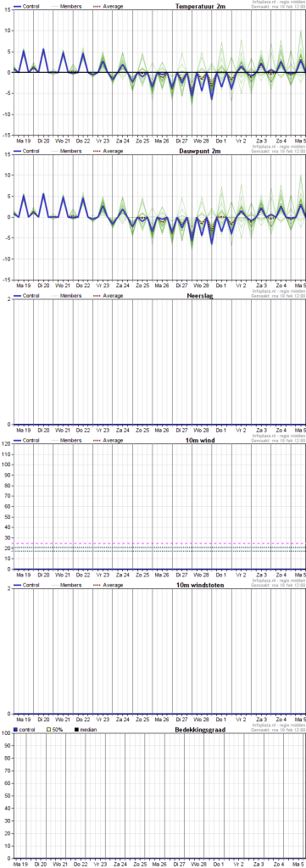
Task: Click the 10m windstoten chart title
Action: (200, 585)
